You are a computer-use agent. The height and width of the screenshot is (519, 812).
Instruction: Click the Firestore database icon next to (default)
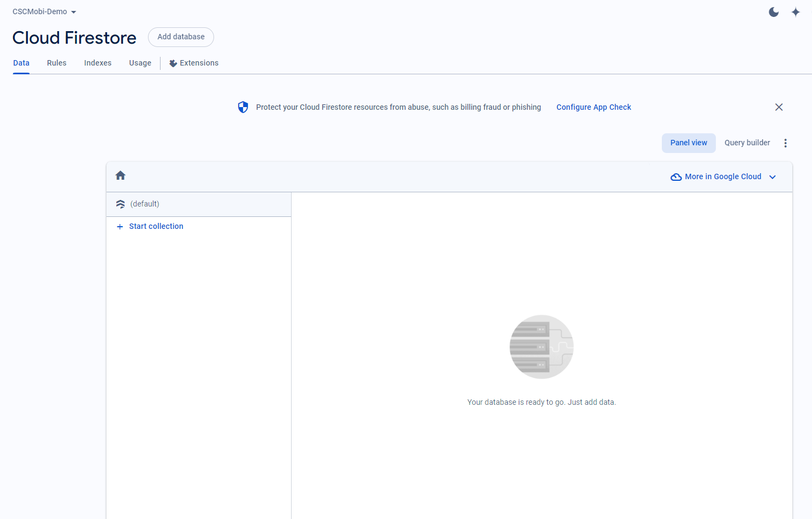[121, 204]
